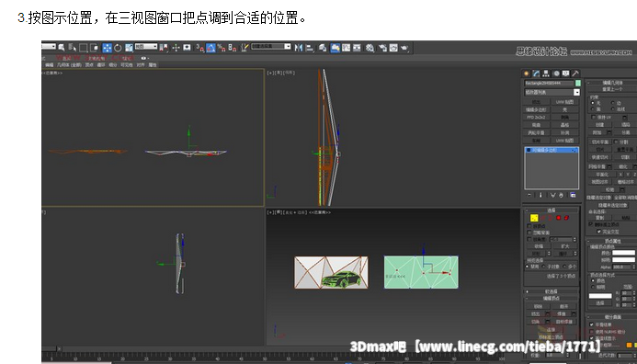The height and width of the screenshot is (364, 637).
Task: Select the 边 constraint radio button
Action: coord(613,103)
